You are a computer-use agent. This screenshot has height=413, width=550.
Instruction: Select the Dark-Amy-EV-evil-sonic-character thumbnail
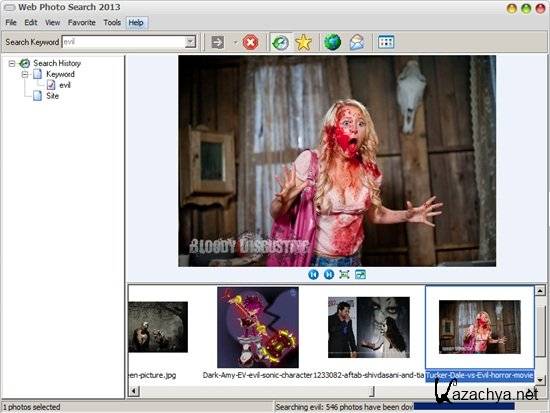pos(258,327)
